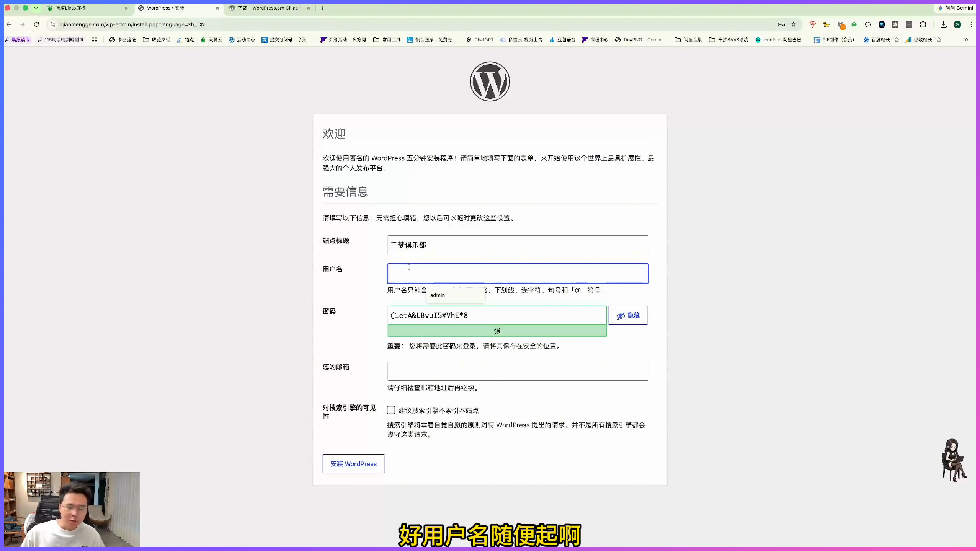Check 建议搜索引擎不索引本站点 checkbox
This screenshot has height=551, width=980.
pyautogui.click(x=391, y=410)
